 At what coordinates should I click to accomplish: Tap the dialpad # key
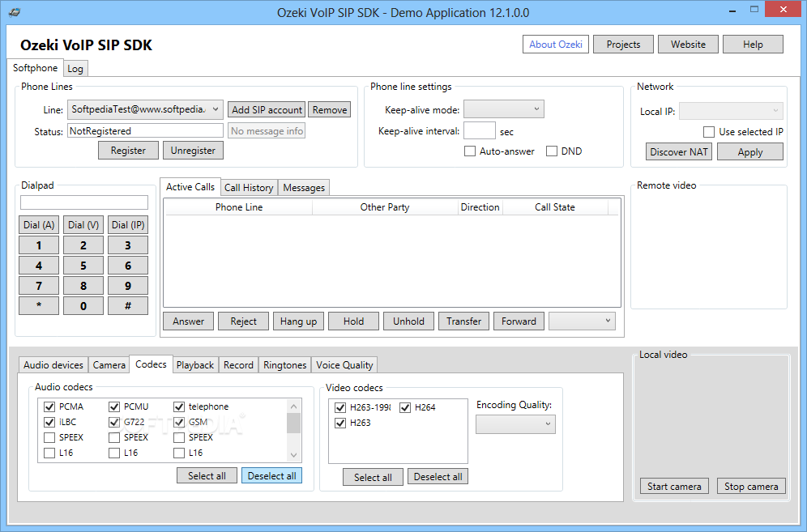click(x=128, y=305)
